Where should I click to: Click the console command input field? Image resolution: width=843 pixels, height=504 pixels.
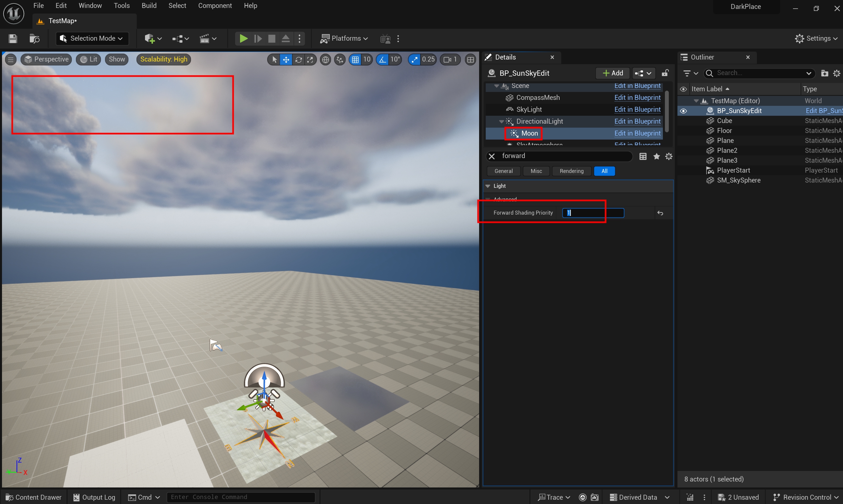(241, 497)
